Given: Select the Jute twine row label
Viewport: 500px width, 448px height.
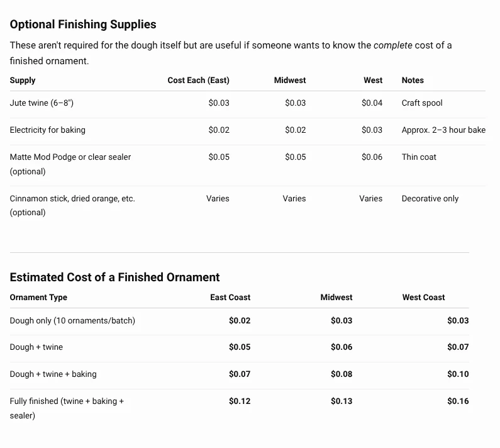Looking at the screenshot, I should 42,103.
